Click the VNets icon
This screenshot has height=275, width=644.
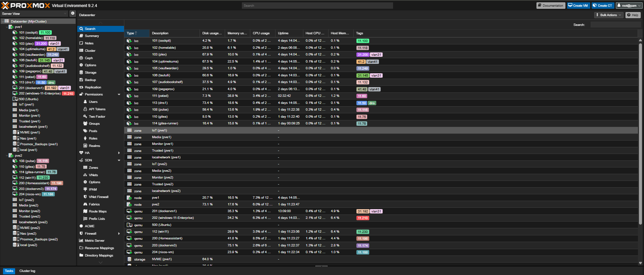pyautogui.click(x=85, y=175)
